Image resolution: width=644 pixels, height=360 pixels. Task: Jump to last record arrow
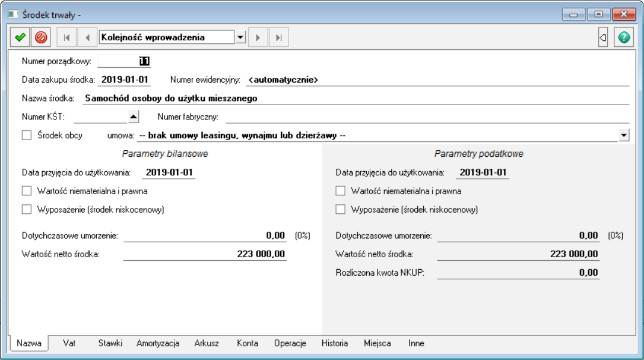pyautogui.click(x=278, y=37)
